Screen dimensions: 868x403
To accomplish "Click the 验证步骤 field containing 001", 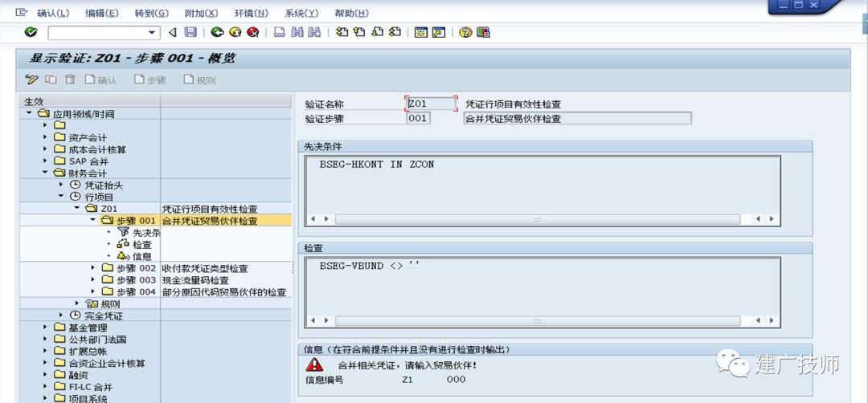I will 419,118.
